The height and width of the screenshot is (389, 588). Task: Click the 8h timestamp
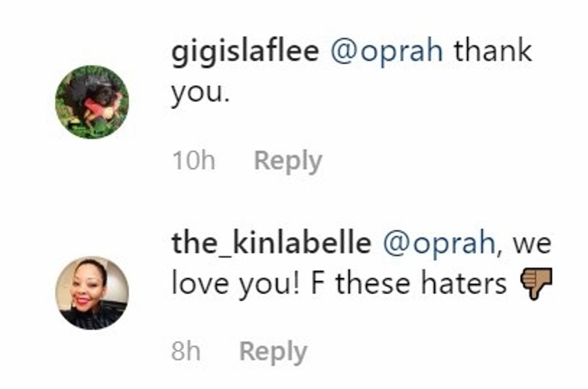coord(186,352)
